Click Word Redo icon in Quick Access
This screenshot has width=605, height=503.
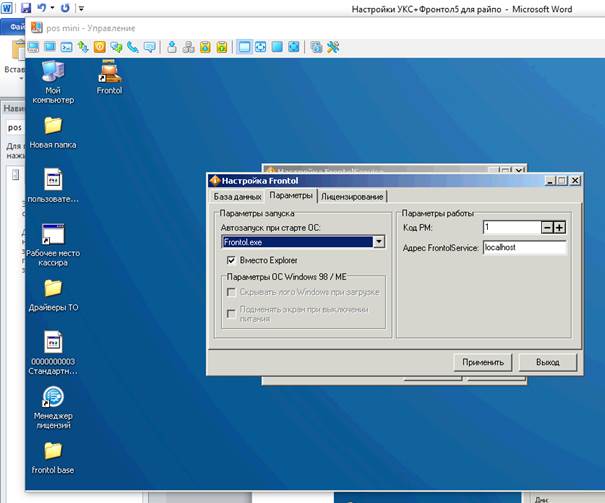tap(66, 8)
